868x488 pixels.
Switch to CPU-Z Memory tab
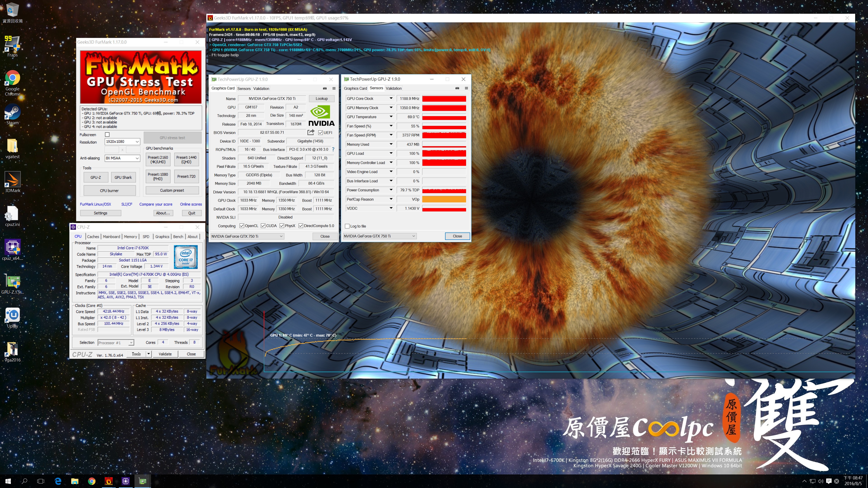[130, 237]
